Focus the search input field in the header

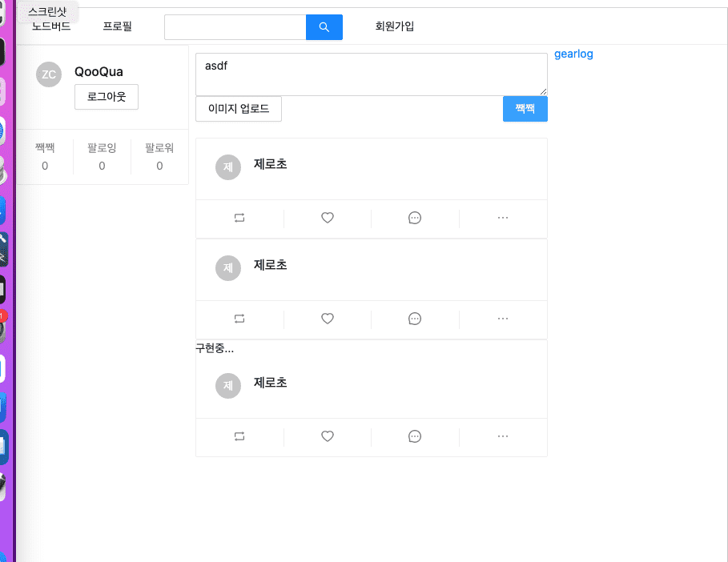[x=235, y=27]
